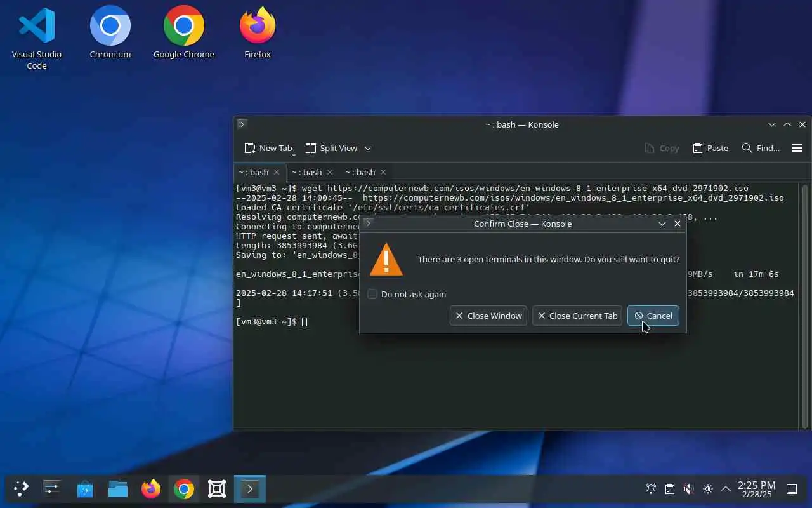The height and width of the screenshot is (508, 812).
Task: Minimize the Confirm Close dialog
Action: [662, 224]
